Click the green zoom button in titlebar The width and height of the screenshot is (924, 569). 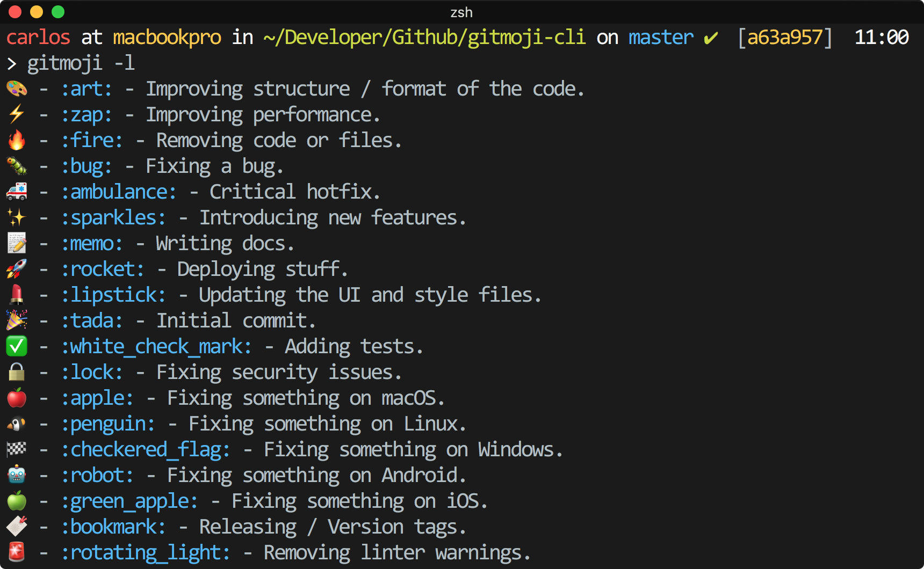57,11
